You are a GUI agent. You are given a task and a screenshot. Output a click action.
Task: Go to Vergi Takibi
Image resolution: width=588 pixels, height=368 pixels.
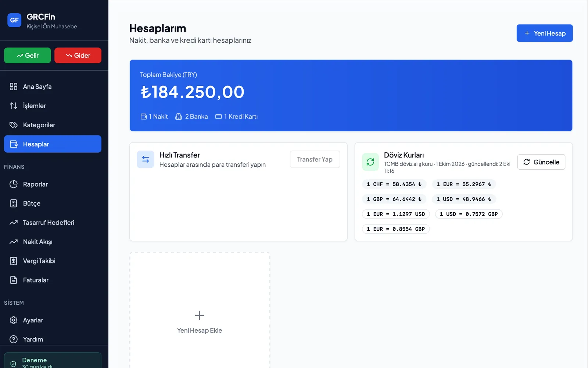pos(53,261)
